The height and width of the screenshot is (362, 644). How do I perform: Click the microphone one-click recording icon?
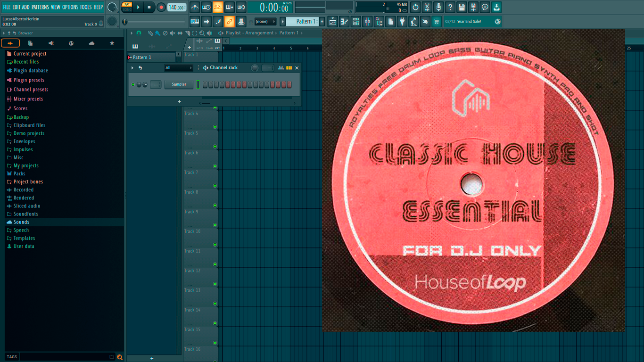point(438,7)
